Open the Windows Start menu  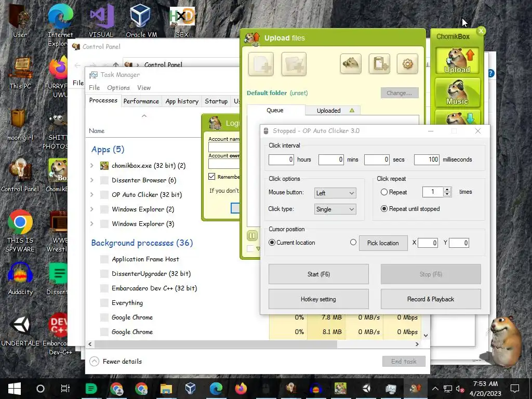point(14,389)
